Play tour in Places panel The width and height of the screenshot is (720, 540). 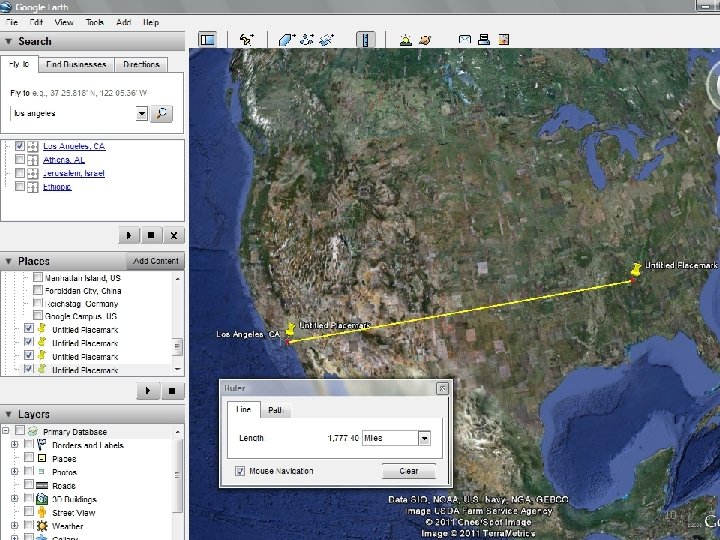point(148,391)
